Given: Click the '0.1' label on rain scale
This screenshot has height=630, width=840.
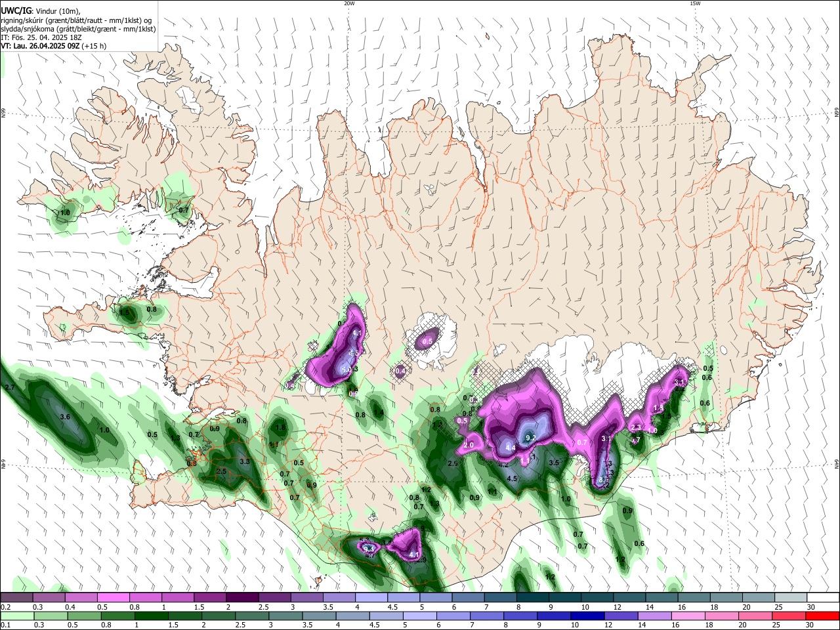Looking at the screenshot, I should pyautogui.click(x=5, y=625).
